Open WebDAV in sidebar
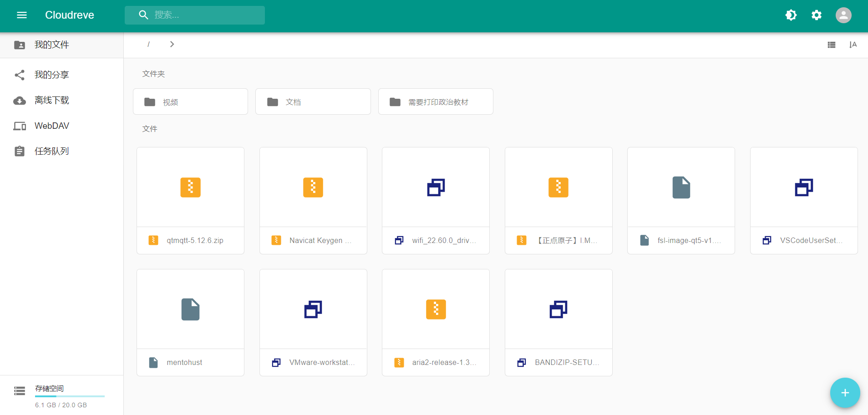 tap(61, 126)
